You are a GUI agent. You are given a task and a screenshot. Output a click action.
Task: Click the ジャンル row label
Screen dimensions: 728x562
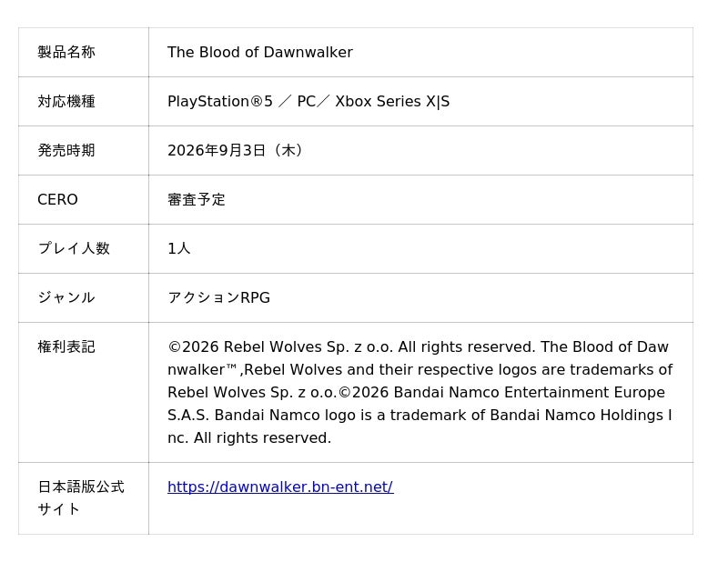(x=66, y=298)
